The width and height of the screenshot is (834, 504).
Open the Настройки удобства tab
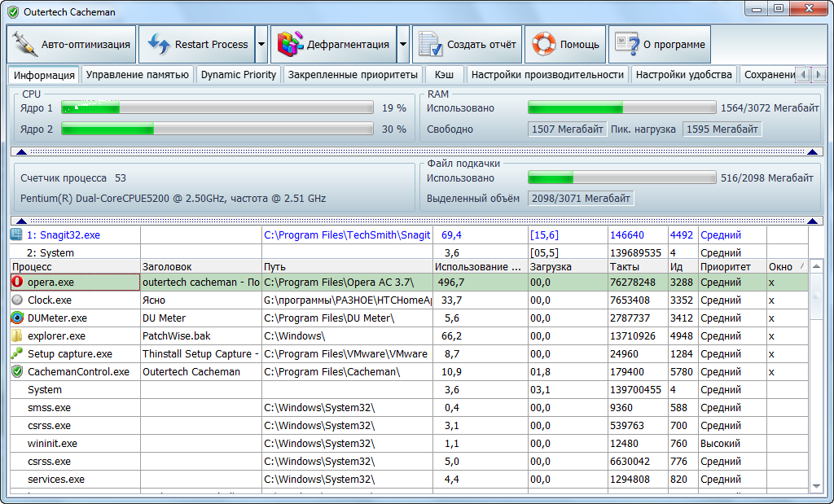tap(684, 74)
